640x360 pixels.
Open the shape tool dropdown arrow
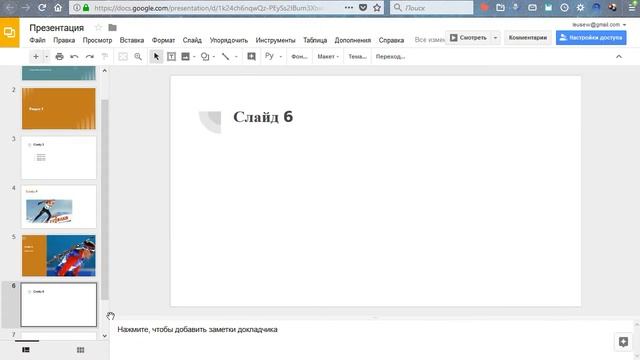point(214,57)
